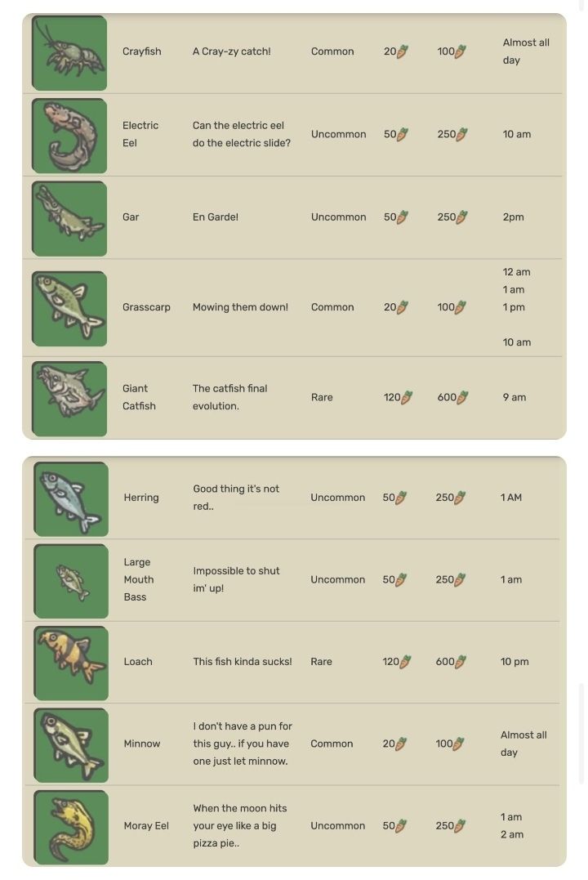This screenshot has height=880, width=588.
Task: Click the carrot icon beside Minnow's 20
Action: tap(401, 744)
